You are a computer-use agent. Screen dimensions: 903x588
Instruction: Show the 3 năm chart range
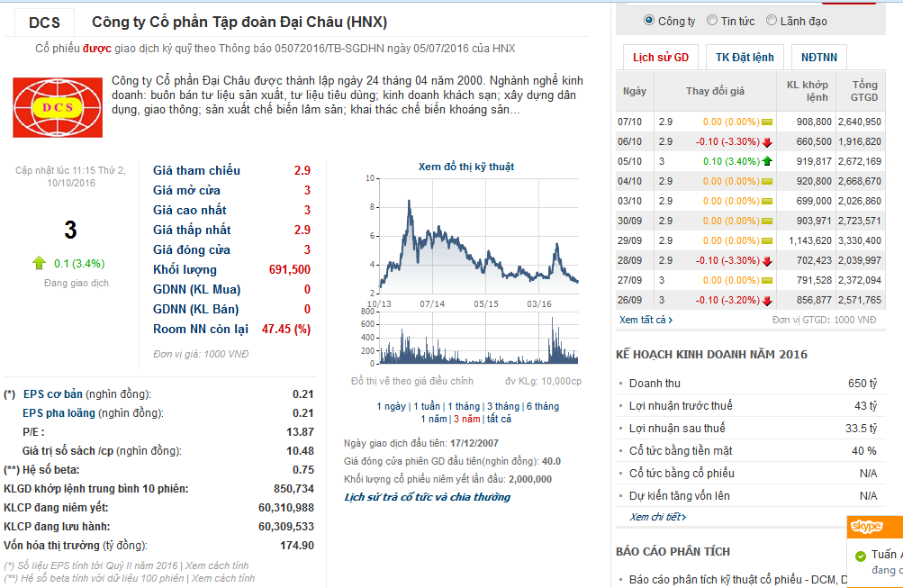(466, 419)
